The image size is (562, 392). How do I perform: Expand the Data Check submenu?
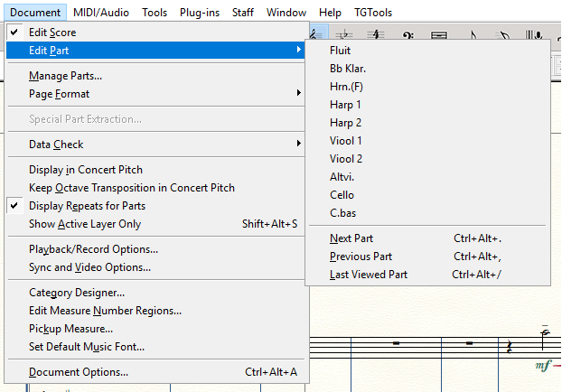[56, 145]
